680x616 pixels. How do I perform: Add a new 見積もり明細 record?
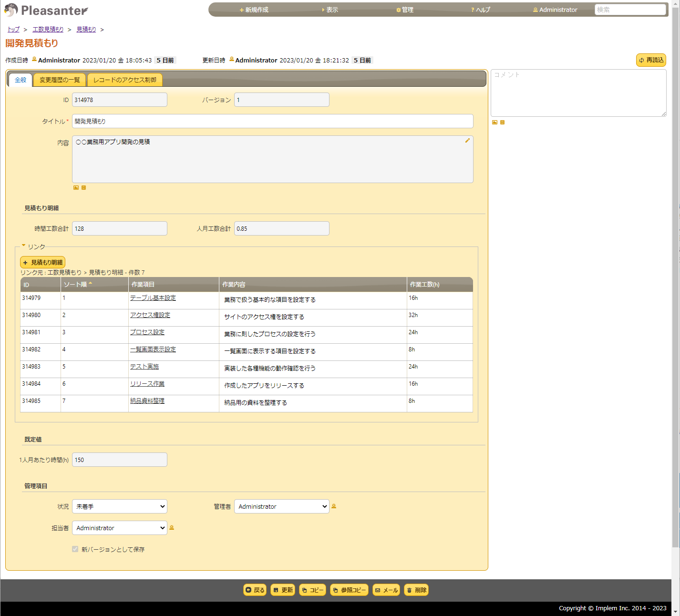pyautogui.click(x=42, y=262)
